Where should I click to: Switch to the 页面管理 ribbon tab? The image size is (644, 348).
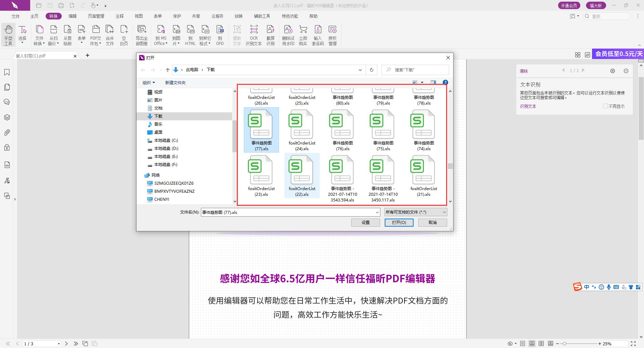click(96, 16)
